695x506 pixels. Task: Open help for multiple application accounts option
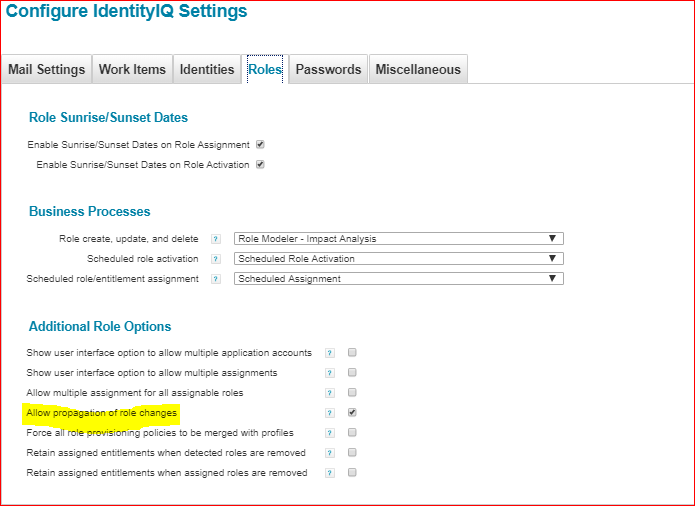(x=330, y=353)
